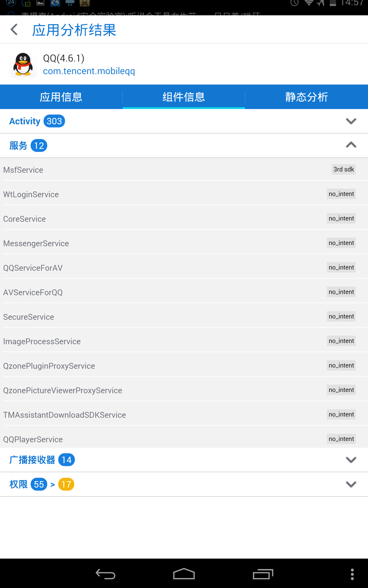Expand the 广播接收器 section chevron
The height and width of the screenshot is (588, 368).
351,460
